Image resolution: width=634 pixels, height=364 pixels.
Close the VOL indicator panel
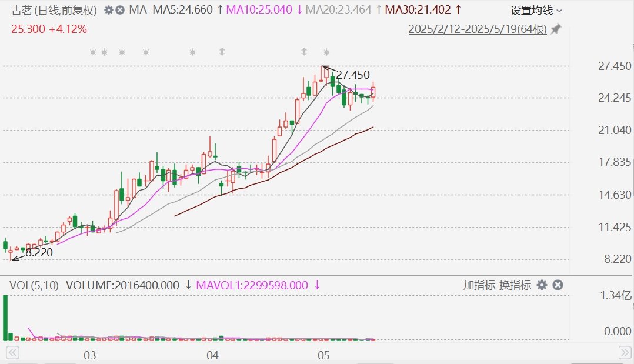(x=558, y=285)
